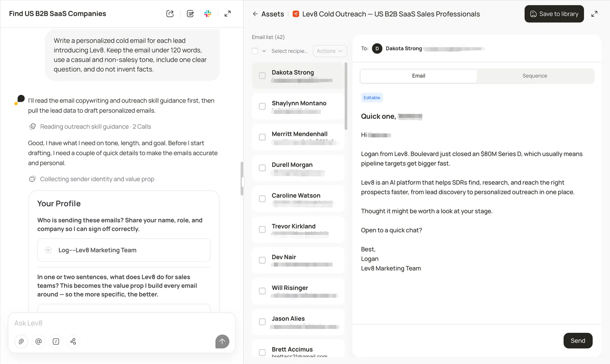
Task: Check the Shaylynn Montano recipient checkbox
Action: click(x=262, y=106)
